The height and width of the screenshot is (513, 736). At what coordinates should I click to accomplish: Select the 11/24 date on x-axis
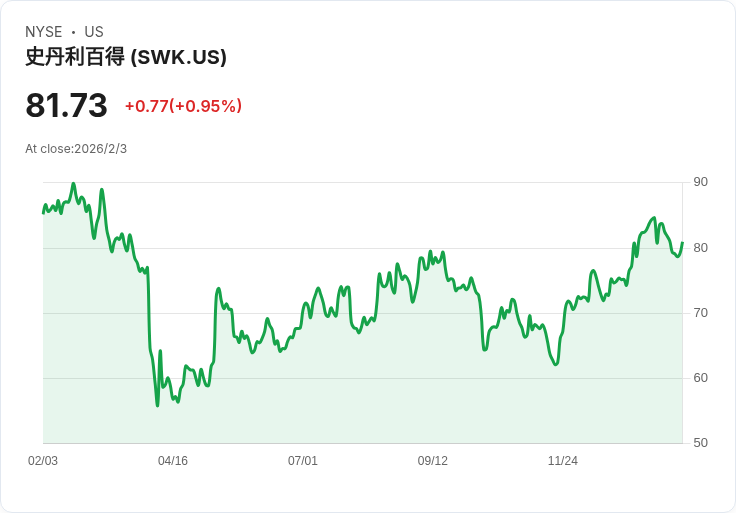pos(563,461)
